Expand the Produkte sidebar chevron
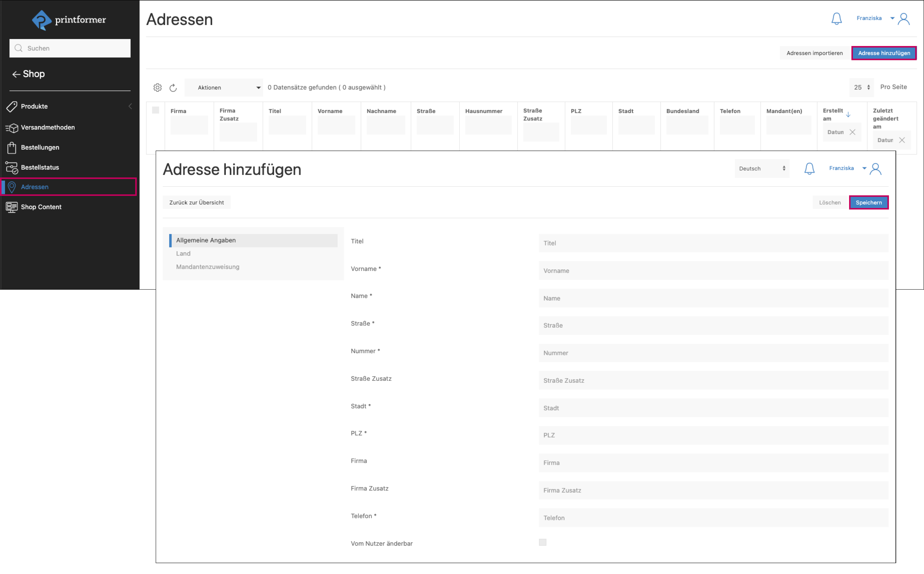 pos(130,106)
